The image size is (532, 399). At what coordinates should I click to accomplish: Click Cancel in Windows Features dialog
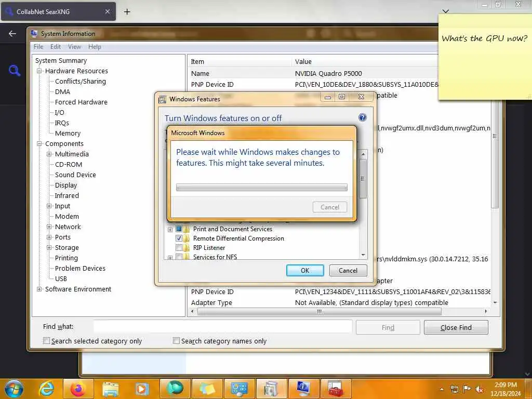coord(348,270)
